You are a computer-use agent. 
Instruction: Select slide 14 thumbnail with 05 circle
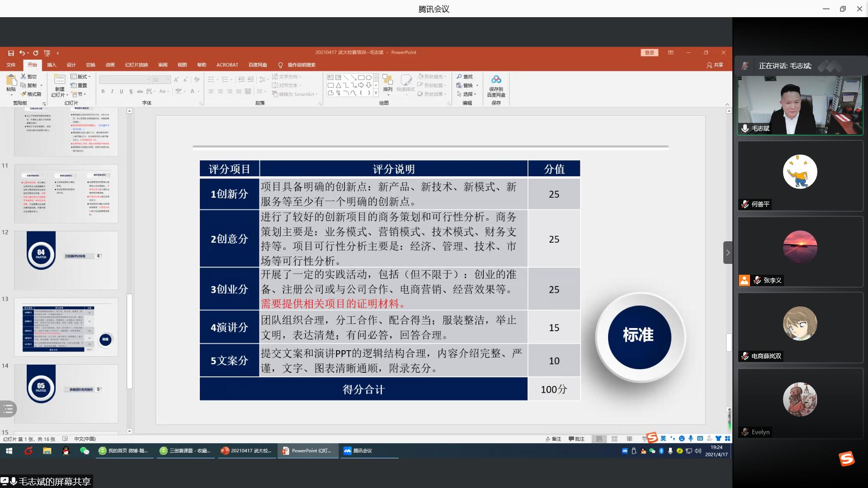(66, 394)
